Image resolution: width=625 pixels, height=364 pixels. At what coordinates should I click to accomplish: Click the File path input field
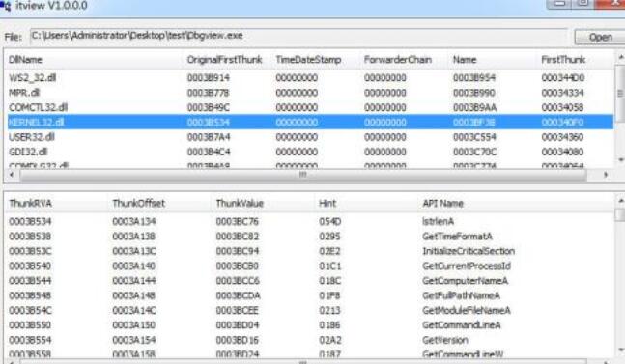(298, 36)
